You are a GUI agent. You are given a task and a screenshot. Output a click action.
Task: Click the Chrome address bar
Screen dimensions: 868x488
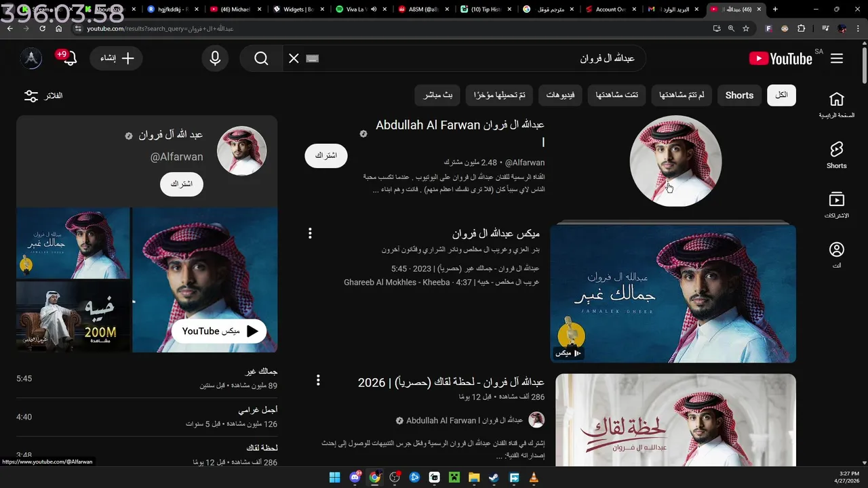coord(393,28)
